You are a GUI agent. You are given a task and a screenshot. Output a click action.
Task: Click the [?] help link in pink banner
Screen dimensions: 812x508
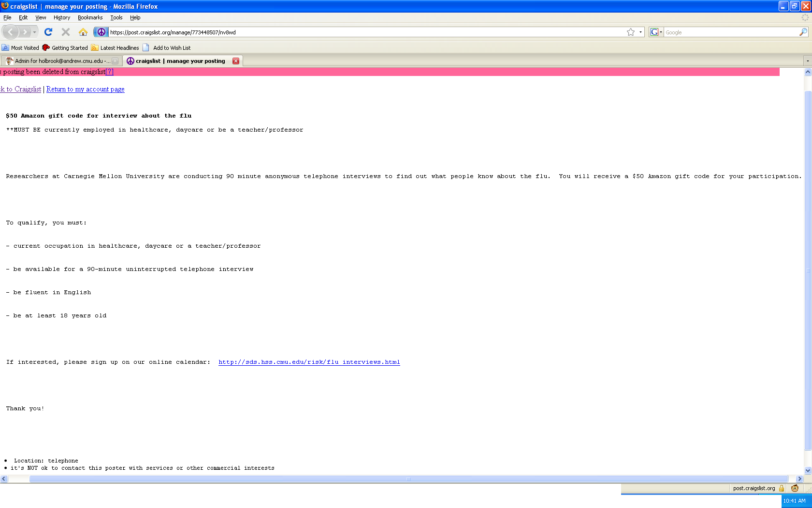coord(110,72)
